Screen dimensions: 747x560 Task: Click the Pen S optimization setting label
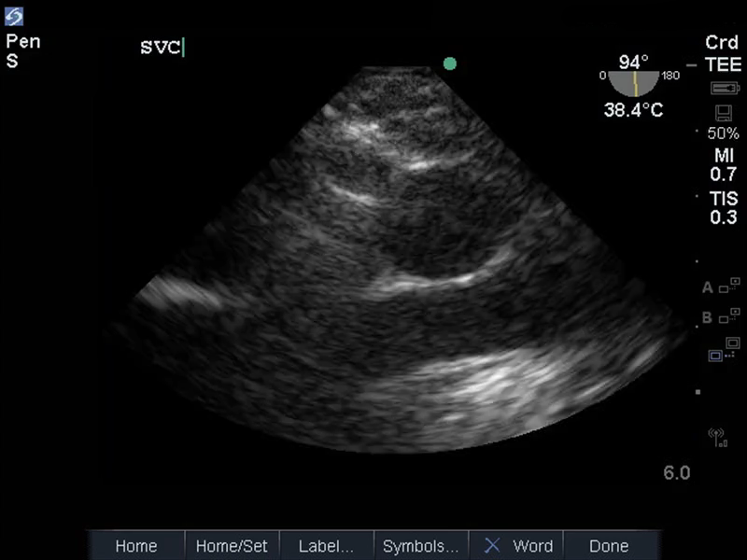point(22,51)
